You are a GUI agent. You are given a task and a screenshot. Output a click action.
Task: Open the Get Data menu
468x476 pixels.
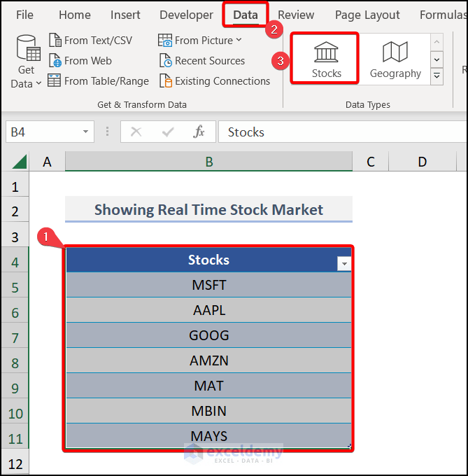click(x=27, y=62)
